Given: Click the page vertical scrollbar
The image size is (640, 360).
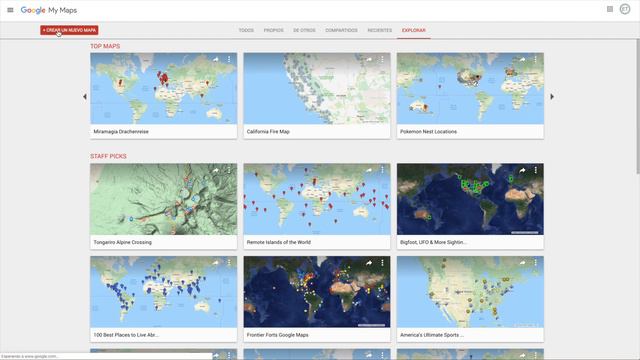Looking at the screenshot, I should (638, 106).
